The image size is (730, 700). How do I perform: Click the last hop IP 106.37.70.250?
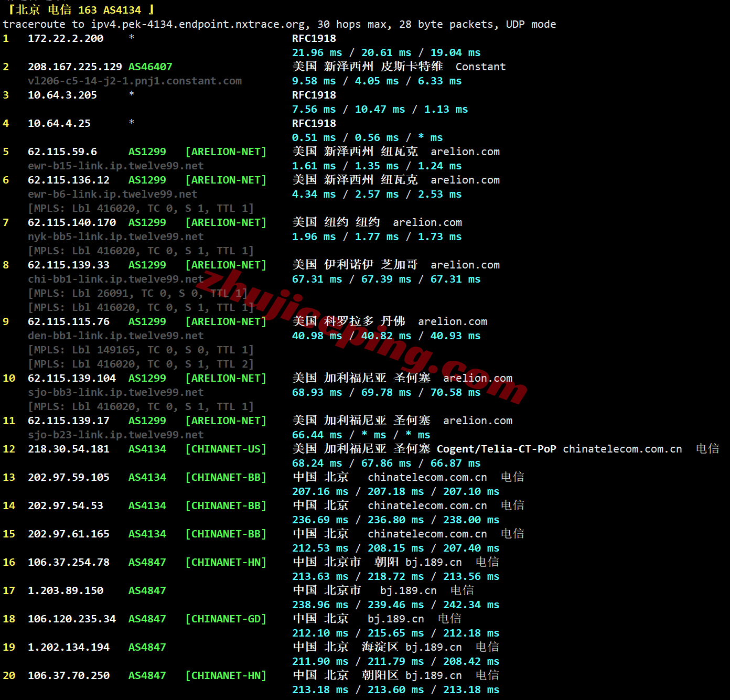click(68, 675)
